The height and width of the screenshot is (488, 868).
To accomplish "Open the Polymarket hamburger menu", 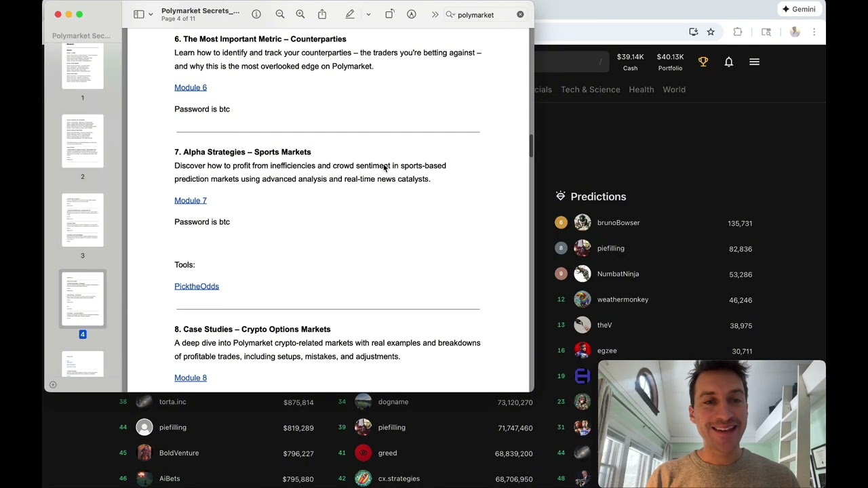I will pos(754,62).
